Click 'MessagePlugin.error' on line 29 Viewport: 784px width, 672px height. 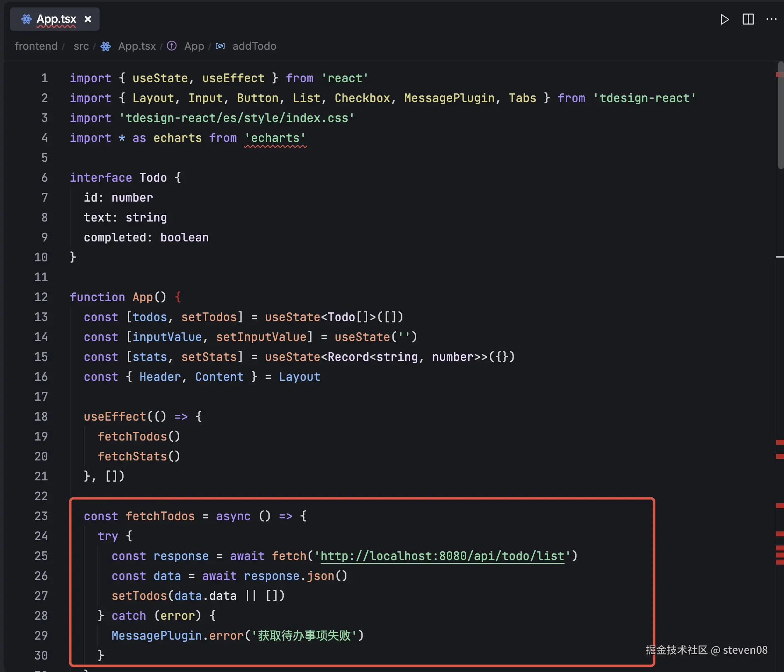(178, 635)
